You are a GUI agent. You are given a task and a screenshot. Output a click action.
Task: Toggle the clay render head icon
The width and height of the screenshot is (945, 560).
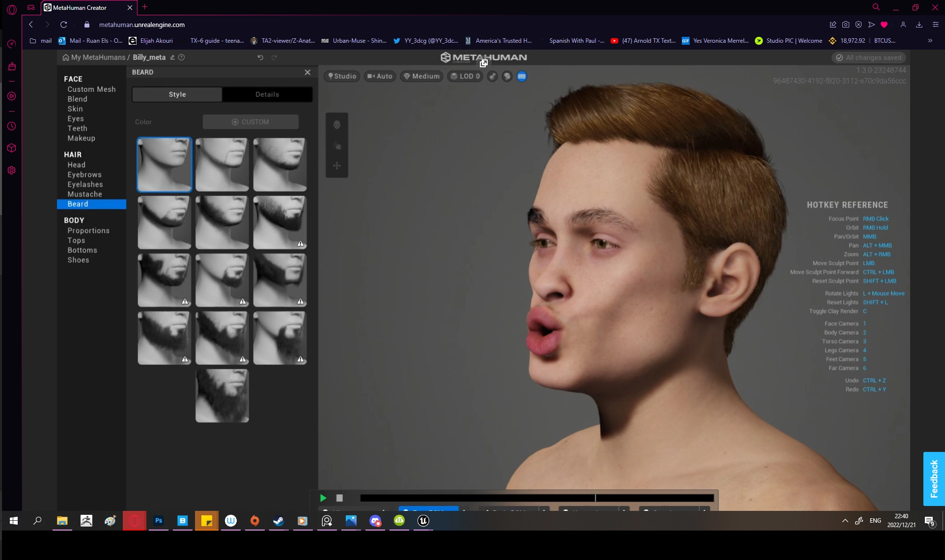507,76
